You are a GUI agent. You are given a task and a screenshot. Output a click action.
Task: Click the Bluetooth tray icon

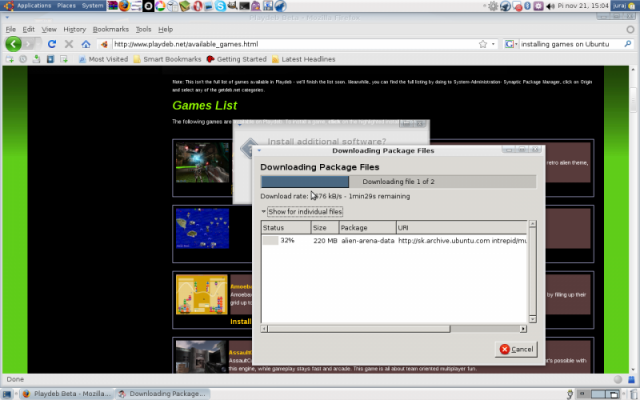527,6
